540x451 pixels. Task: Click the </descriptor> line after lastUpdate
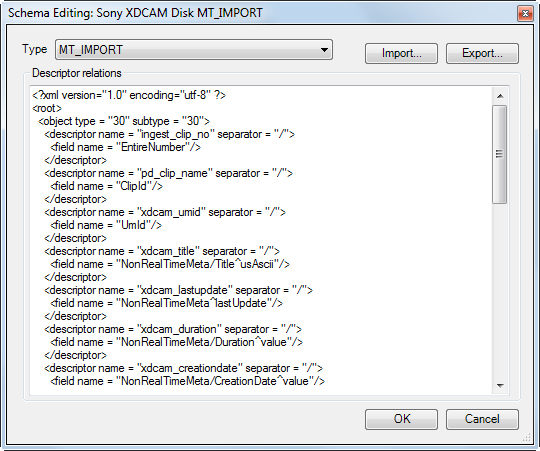pos(75,316)
